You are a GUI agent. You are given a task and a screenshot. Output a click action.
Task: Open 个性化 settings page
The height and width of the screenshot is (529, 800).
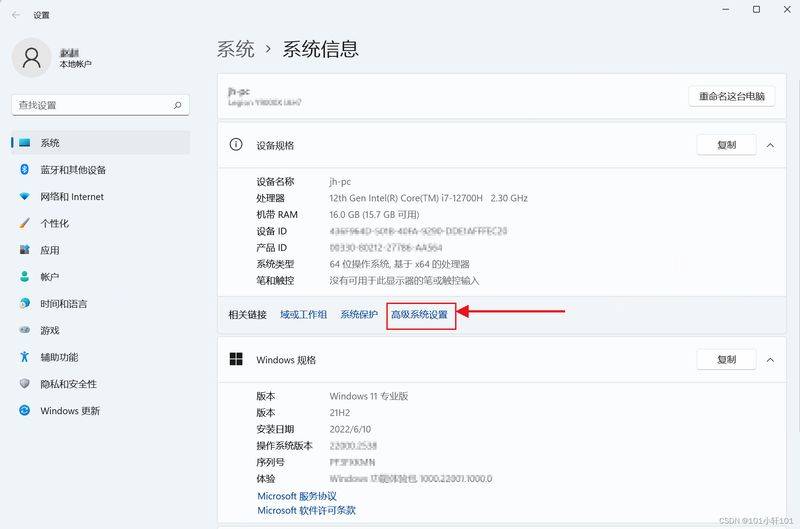101,223
